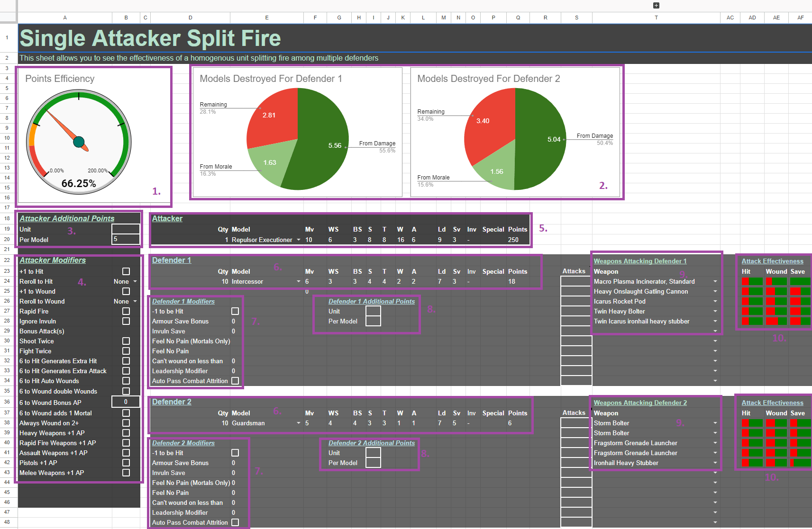The image size is (812, 529).
Task: Open the Icarus Rocket Pod dropdown
Action: coord(715,301)
